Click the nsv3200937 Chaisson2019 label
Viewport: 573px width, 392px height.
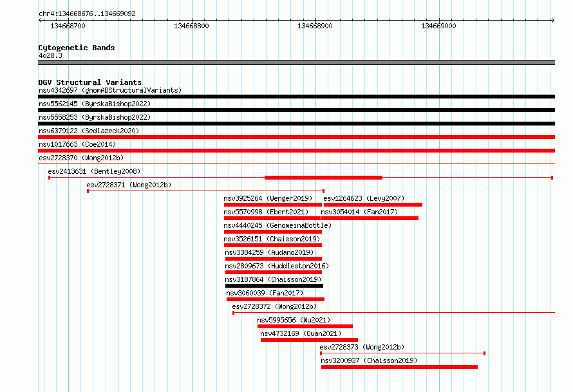coord(369,360)
